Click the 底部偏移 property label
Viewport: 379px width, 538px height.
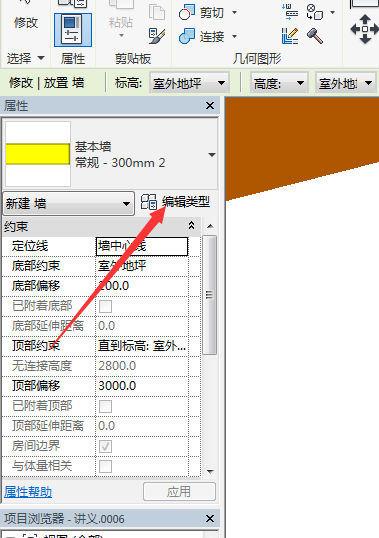tap(36, 286)
